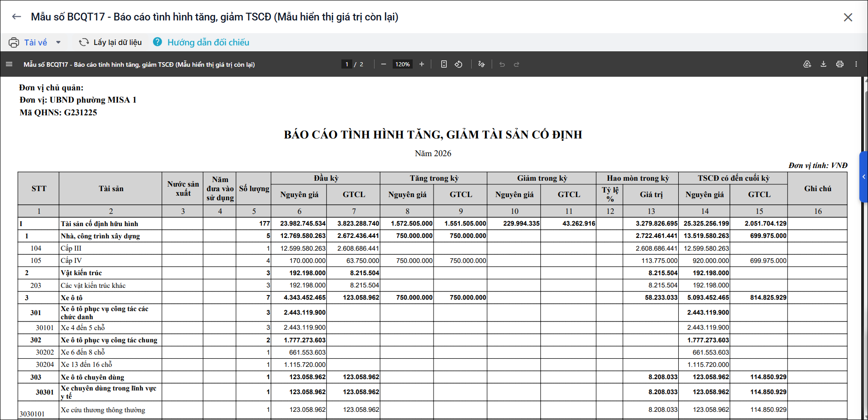Click the page number input field
The image size is (868, 420).
point(347,64)
